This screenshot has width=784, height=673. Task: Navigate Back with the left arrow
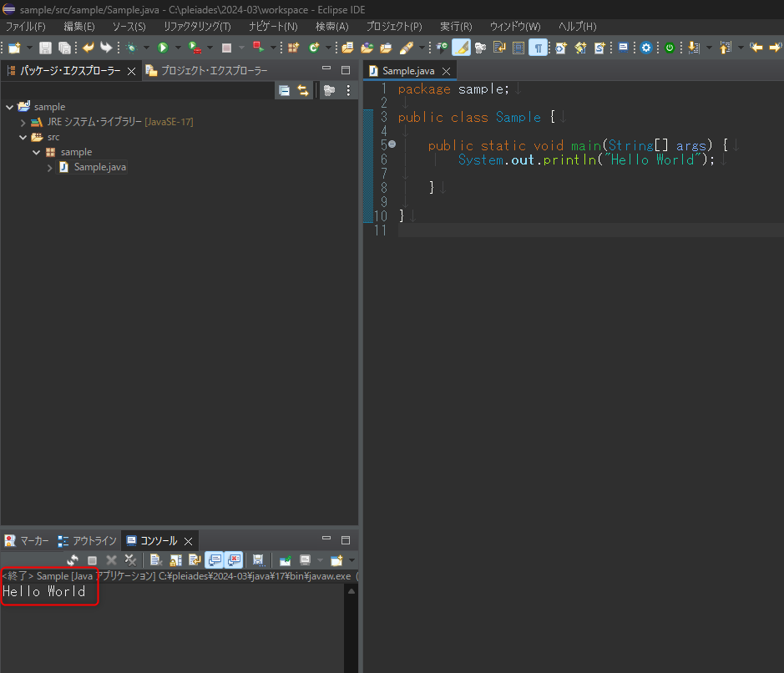pos(756,48)
